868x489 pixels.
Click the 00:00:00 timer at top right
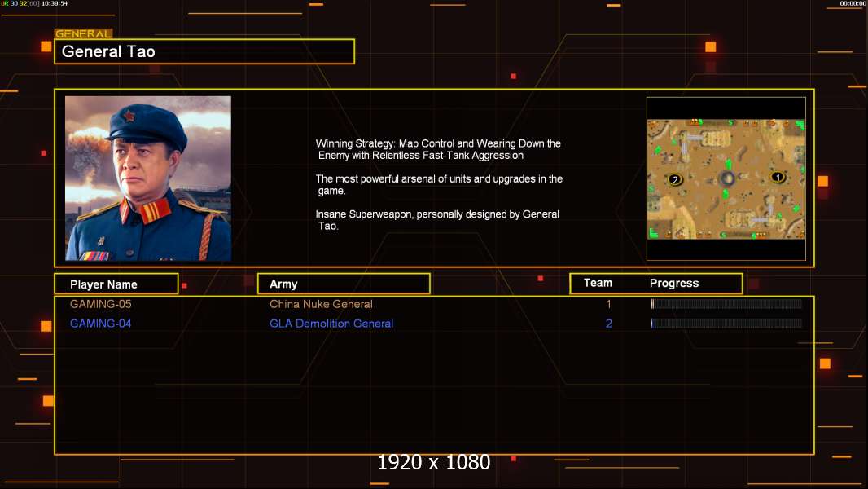click(x=853, y=3)
